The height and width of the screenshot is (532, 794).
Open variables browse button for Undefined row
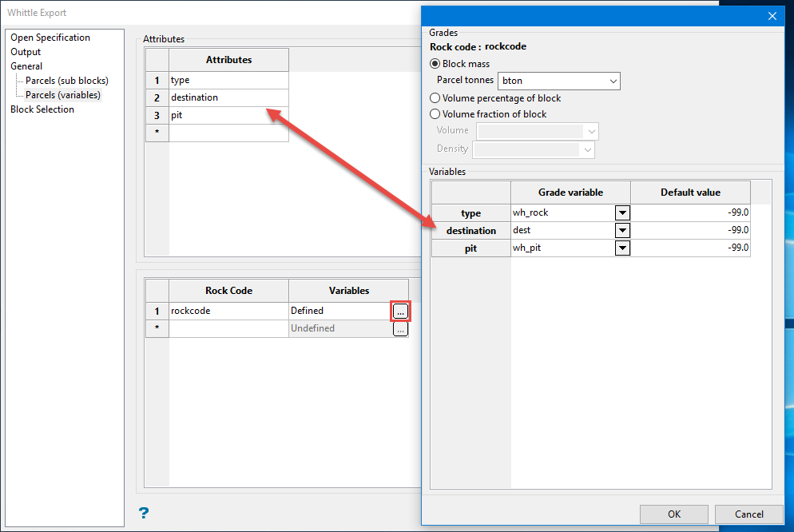[x=400, y=329]
